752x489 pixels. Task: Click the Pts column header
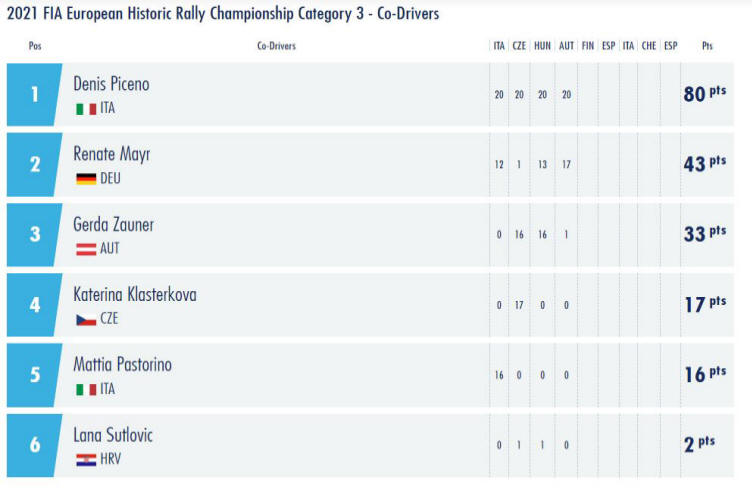[x=707, y=46]
